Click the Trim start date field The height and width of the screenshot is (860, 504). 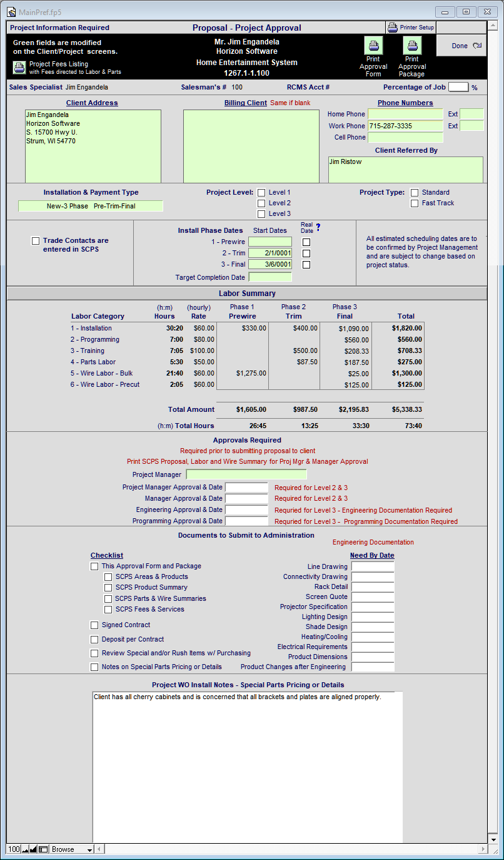pyautogui.click(x=270, y=253)
